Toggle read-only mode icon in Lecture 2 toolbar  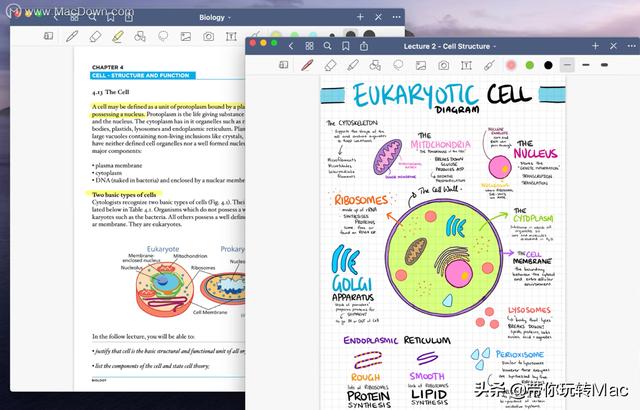[x=284, y=65]
